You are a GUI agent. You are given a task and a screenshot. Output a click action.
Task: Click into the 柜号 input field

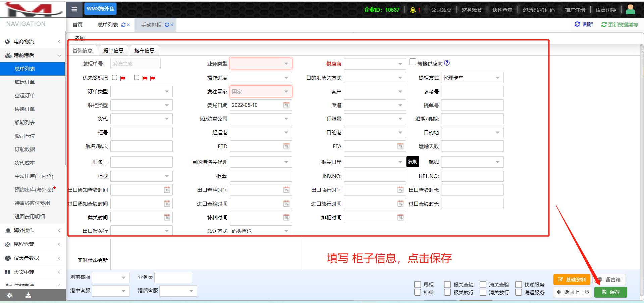(141, 132)
